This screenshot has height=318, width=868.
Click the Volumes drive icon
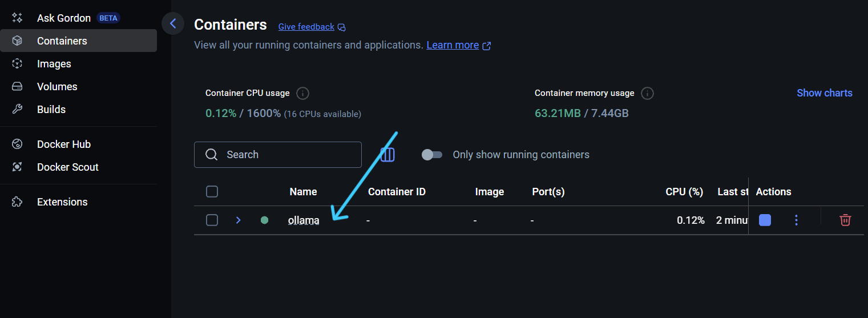coord(17,87)
